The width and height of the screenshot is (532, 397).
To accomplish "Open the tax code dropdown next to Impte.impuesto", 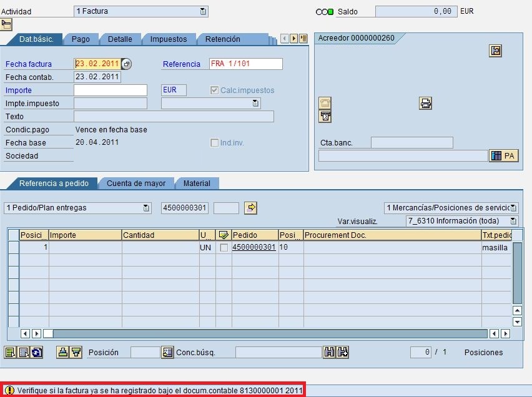I will coord(255,103).
